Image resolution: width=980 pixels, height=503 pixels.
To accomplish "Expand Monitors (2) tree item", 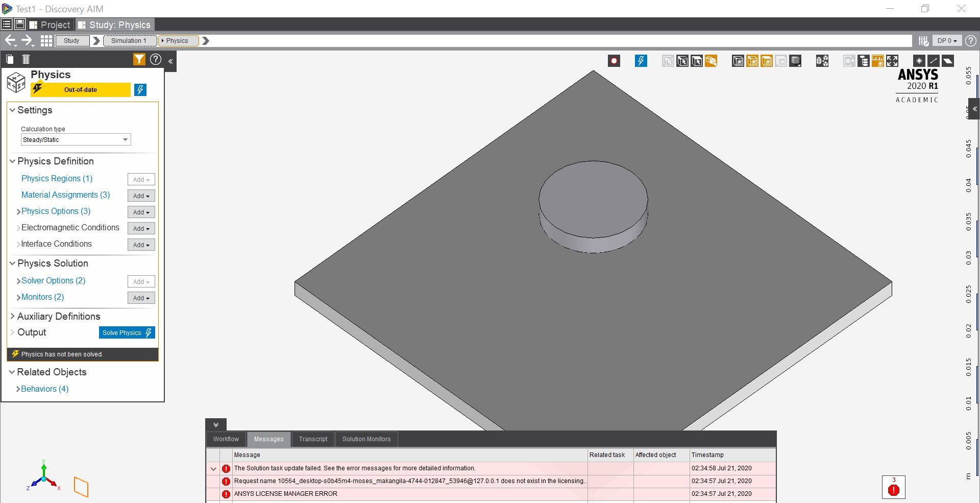I will (x=18, y=297).
